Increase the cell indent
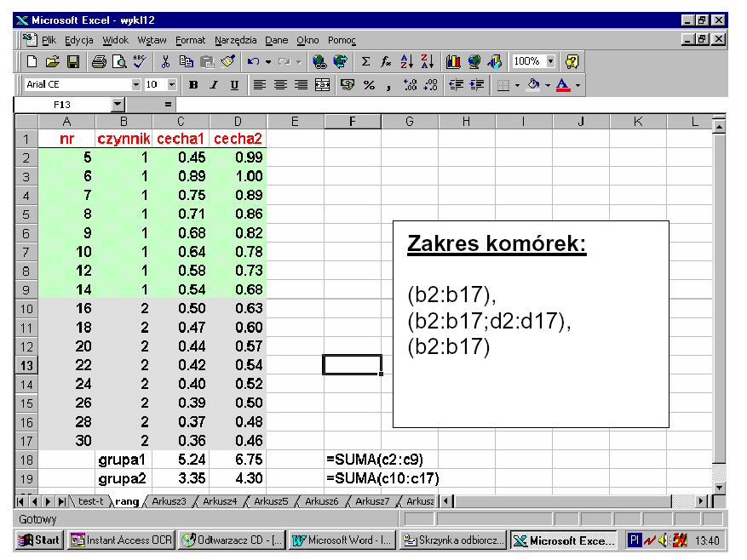The height and width of the screenshot is (560, 747). pos(477,85)
